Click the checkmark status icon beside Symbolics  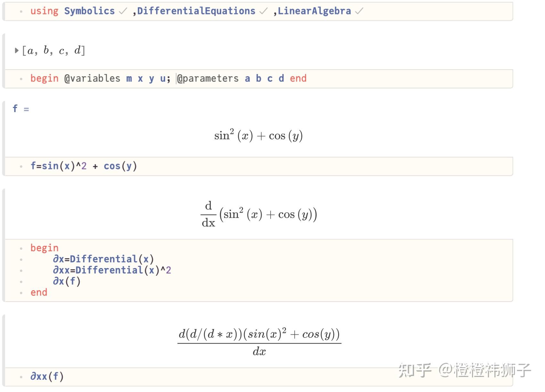(123, 11)
